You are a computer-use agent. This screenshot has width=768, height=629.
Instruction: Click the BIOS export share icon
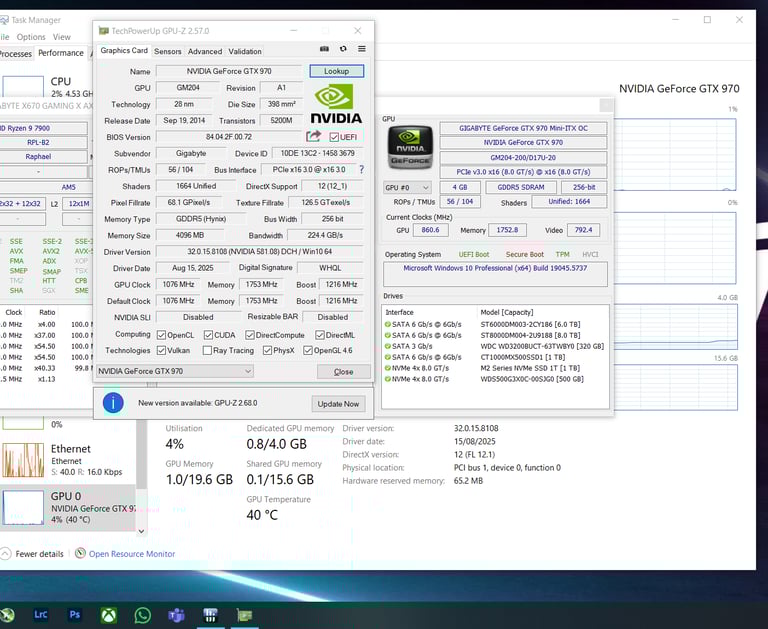click(313, 136)
